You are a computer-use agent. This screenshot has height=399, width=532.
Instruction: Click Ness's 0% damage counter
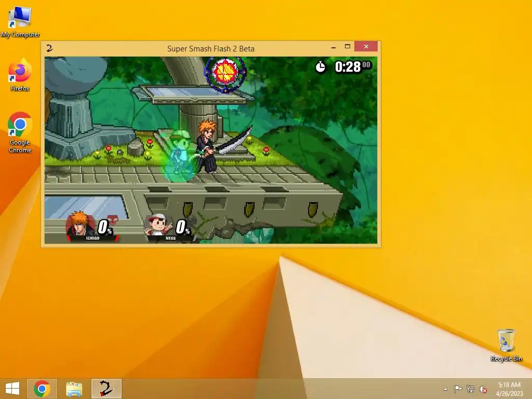(182, 227)
